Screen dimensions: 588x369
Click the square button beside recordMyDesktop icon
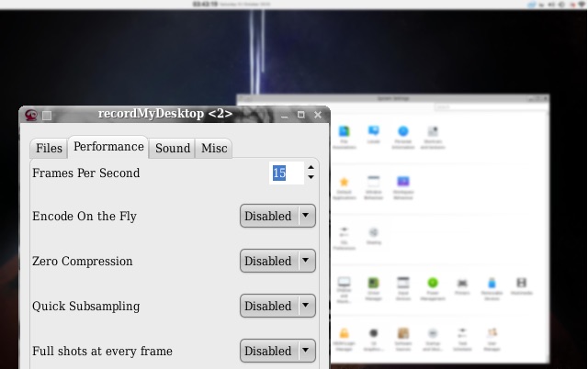point(47,116)
